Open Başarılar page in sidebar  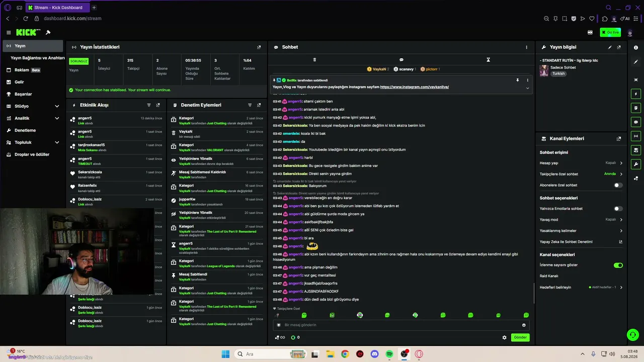[33, 94]
